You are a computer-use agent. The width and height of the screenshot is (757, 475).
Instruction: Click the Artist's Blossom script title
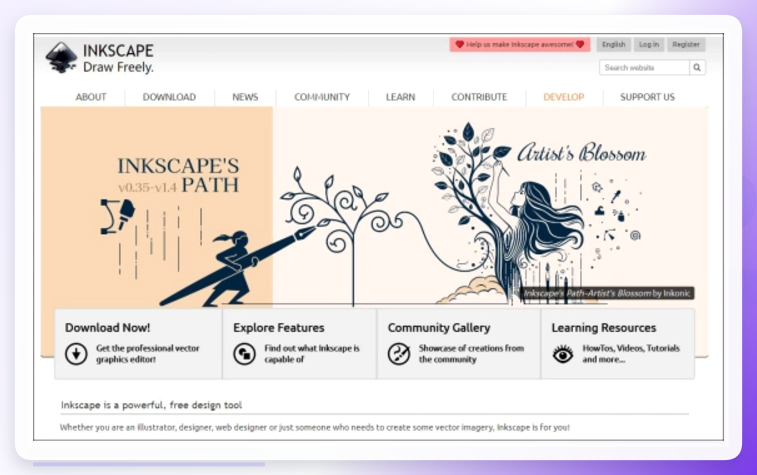[x=581, y=153]
